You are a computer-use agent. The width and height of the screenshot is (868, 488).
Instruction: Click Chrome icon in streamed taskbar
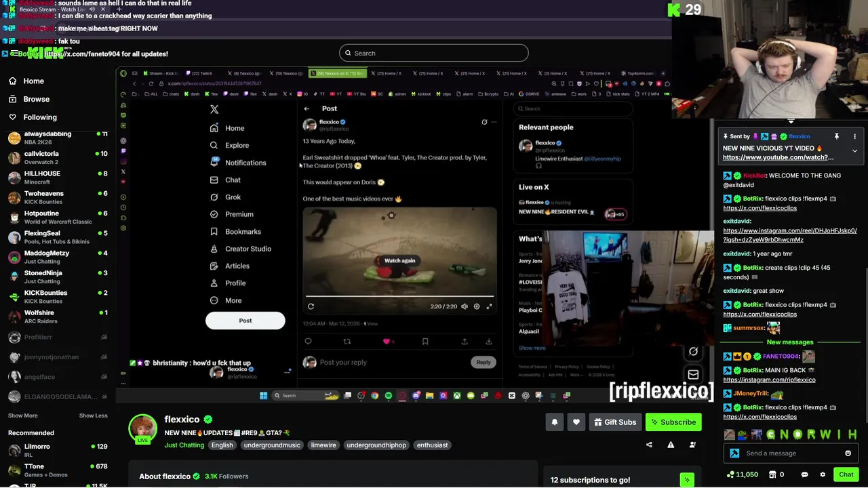coord(374,396)
